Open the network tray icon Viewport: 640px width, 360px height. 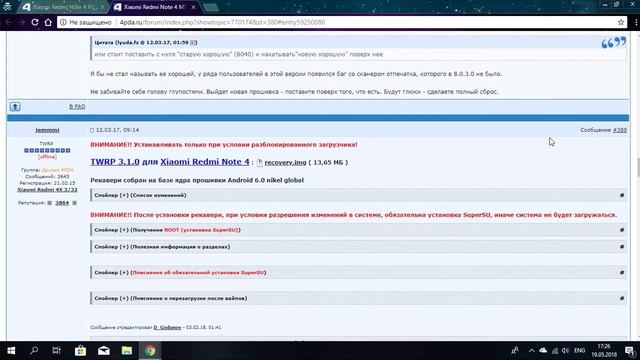tap(555, 351)
